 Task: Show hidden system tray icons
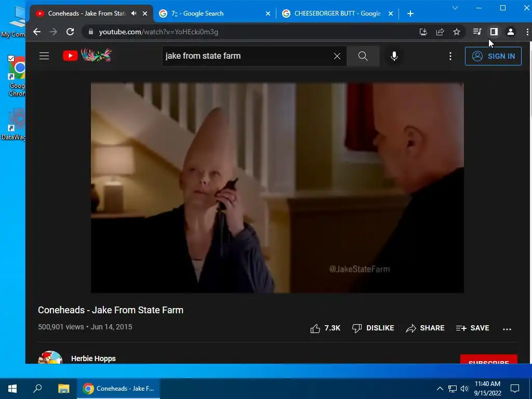click(440, 389)
